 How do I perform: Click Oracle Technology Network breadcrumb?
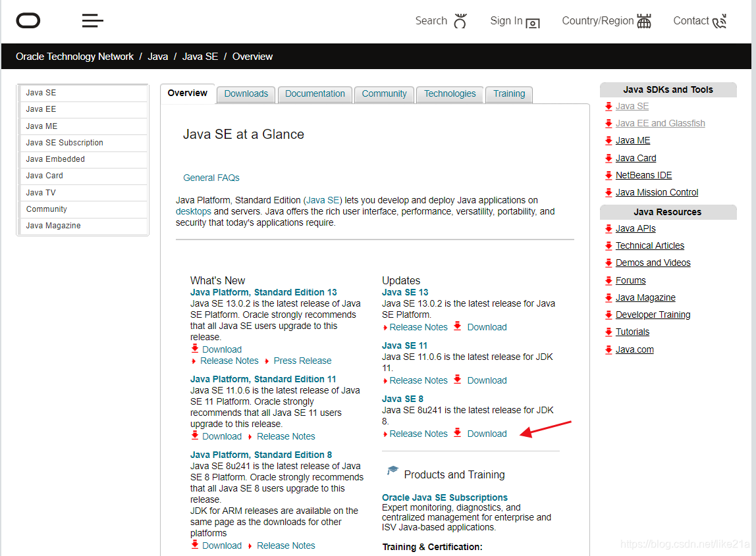tap(74, 57)
